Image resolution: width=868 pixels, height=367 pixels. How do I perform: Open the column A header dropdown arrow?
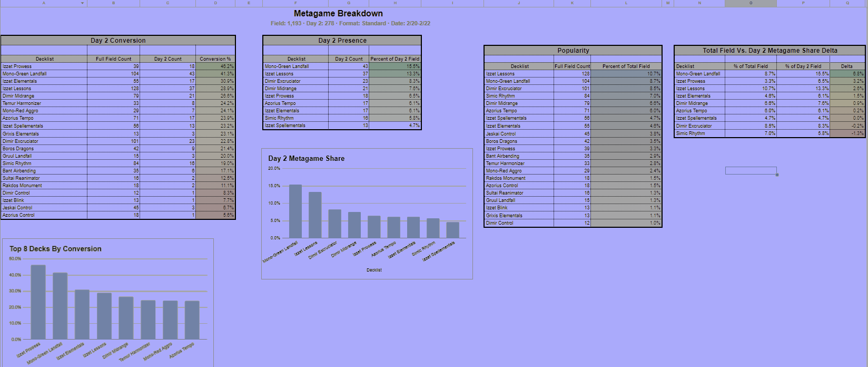pyautogui.click(x=82, y=3)
